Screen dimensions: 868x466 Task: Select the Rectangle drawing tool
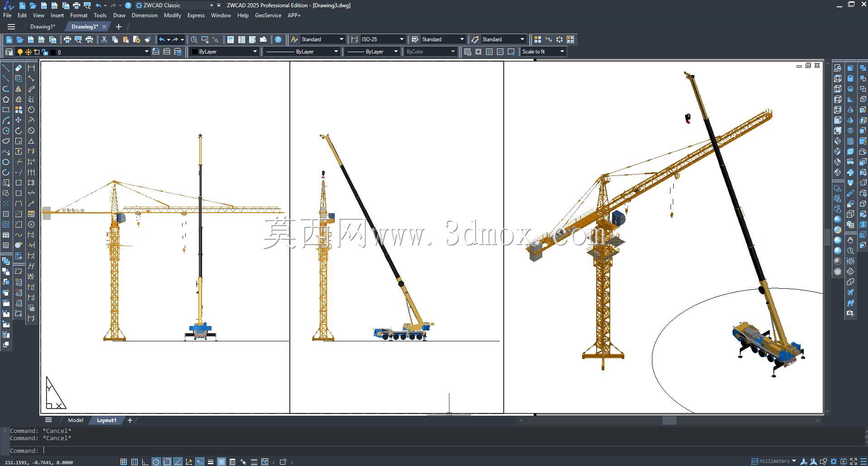(x=6, y=110)
